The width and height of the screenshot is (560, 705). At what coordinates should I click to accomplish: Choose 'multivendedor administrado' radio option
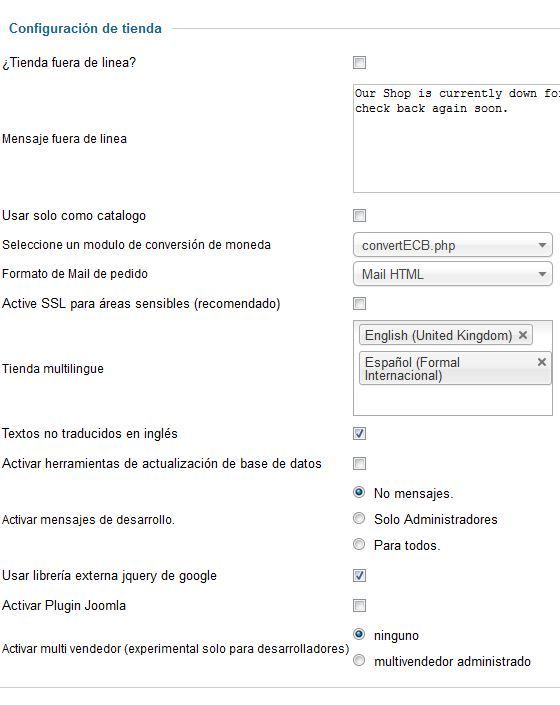pyautogui.click(x=359, y=660)
